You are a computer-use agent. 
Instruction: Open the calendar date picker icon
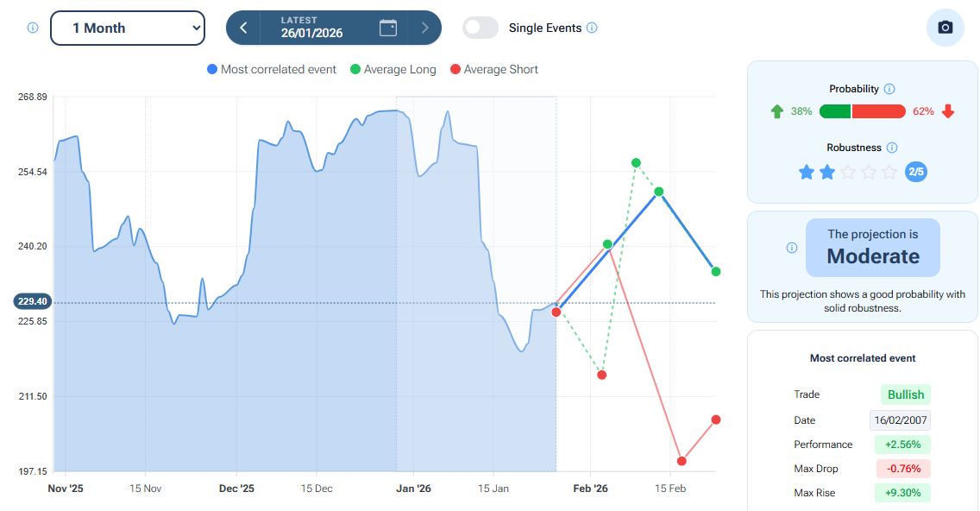388,28
